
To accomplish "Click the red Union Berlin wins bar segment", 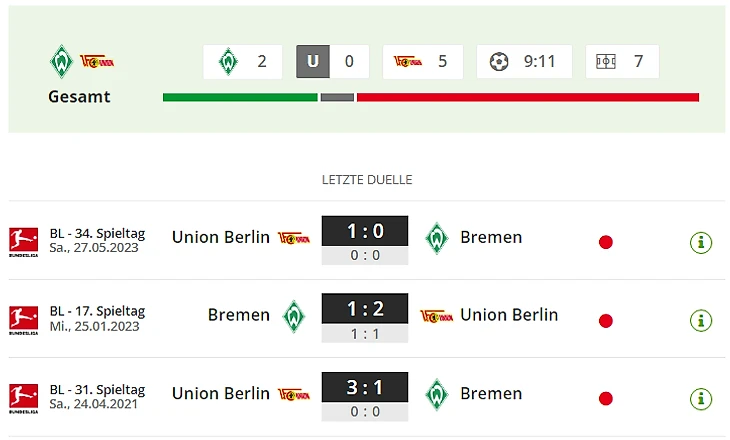I will coord(528,97).
